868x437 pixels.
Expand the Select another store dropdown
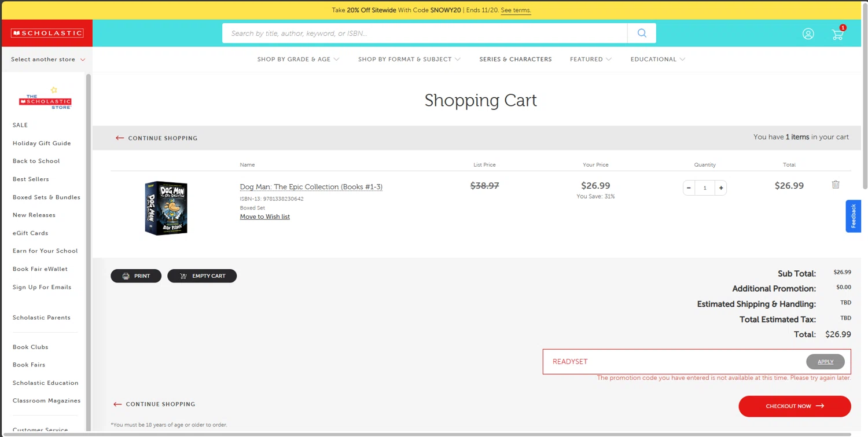coord(48,59)
